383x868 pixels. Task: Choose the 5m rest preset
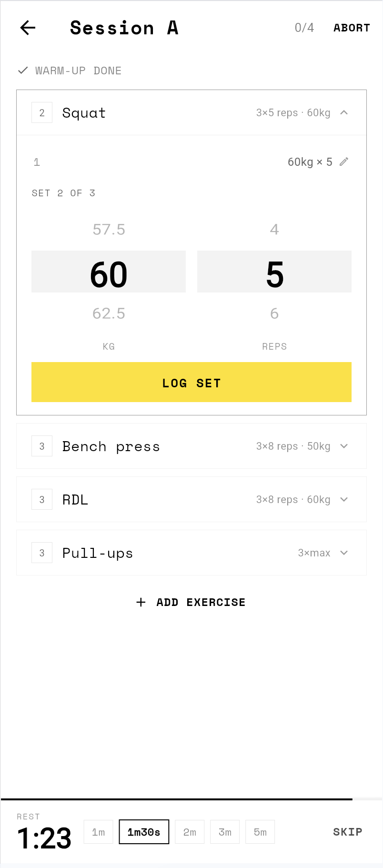pos(260,832)
